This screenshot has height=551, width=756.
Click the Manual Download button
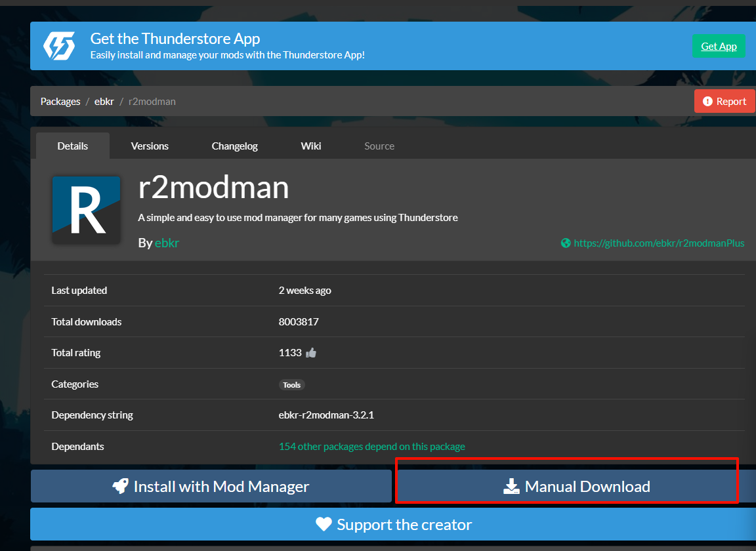576,486
